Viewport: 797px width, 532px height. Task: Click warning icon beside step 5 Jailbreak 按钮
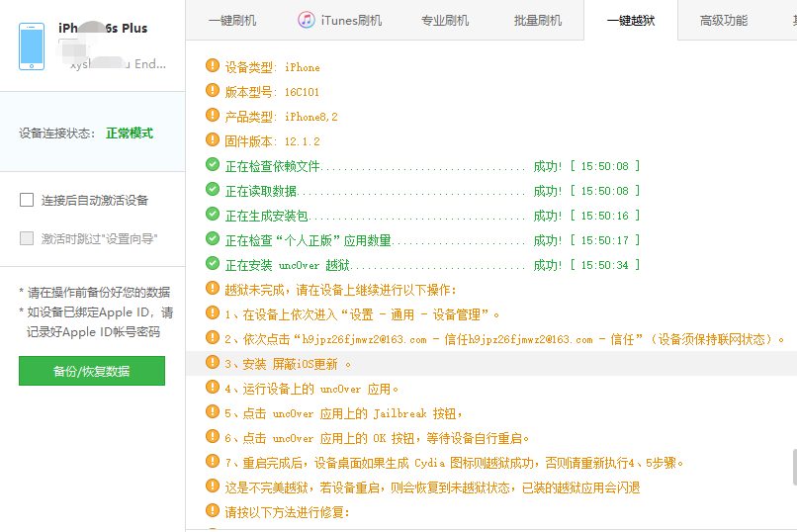click(213, 412)
